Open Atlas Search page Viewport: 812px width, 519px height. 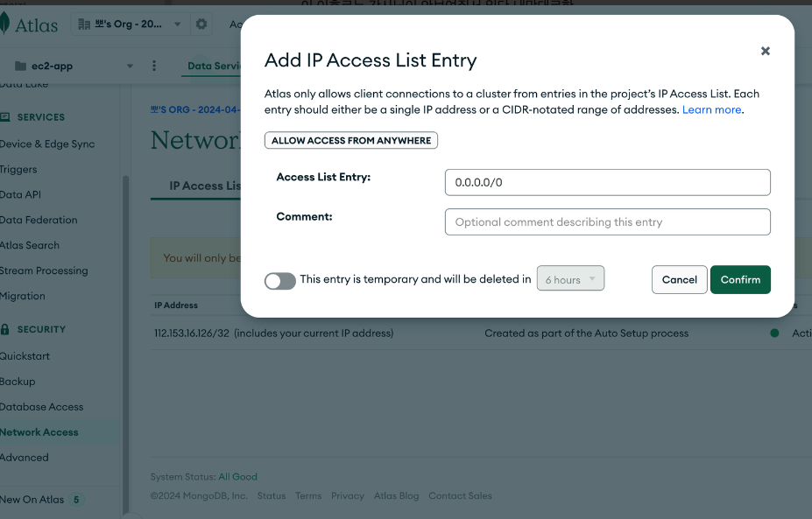coord(30,245)
